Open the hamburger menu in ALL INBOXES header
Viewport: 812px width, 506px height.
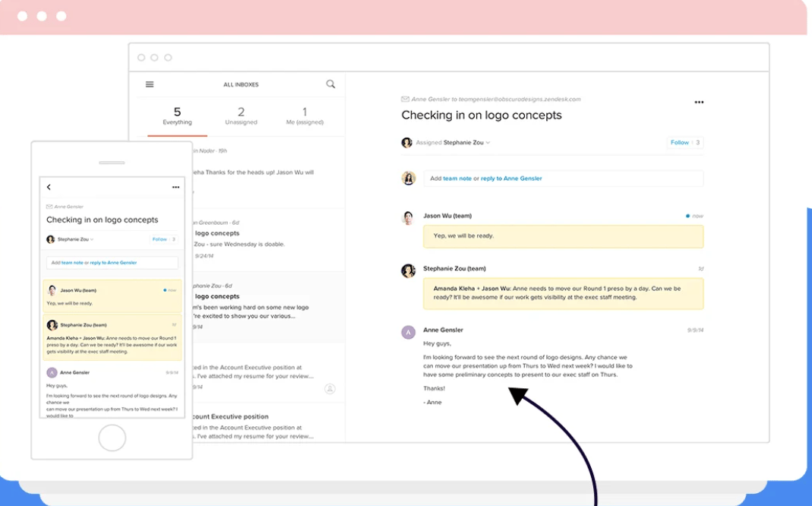pyautogui.click(x=150, y=84)
